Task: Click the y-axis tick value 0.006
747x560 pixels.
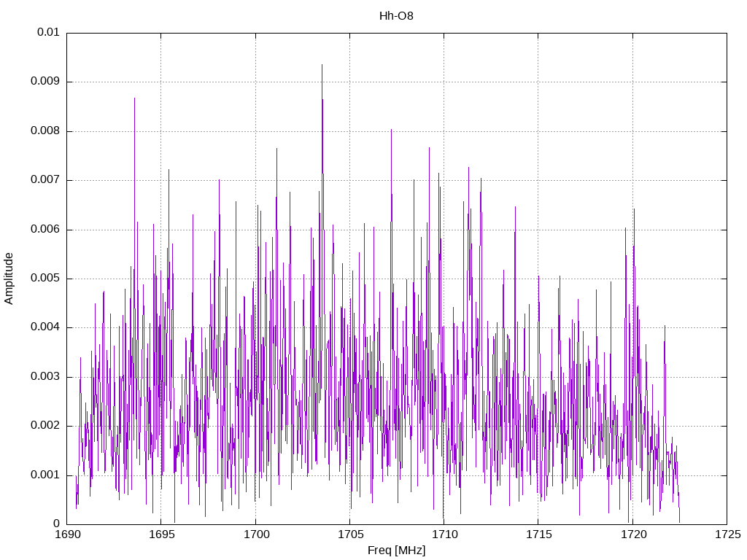Action: click(45, 230)
